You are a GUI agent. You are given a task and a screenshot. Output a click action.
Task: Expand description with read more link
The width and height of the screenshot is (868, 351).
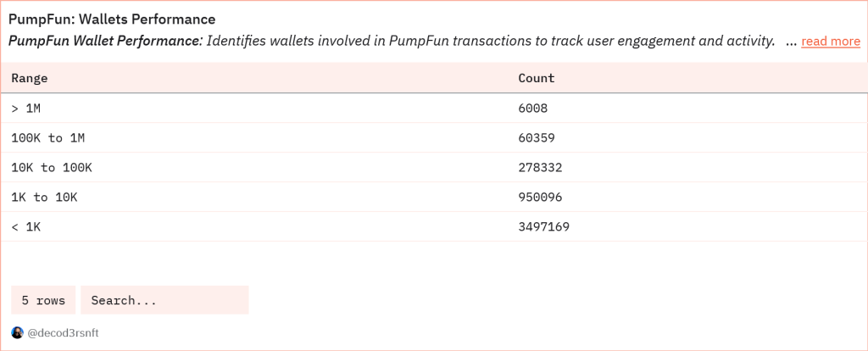click(831, 42)
